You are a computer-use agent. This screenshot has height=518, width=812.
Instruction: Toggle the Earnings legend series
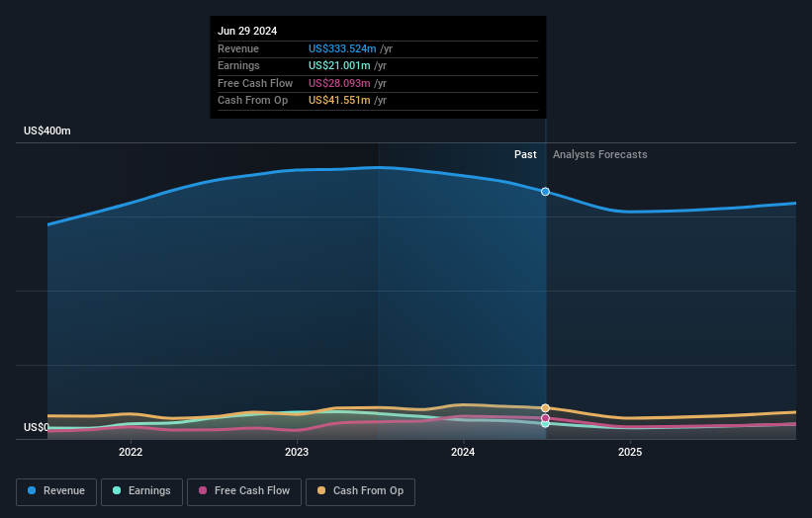[141, 491]
